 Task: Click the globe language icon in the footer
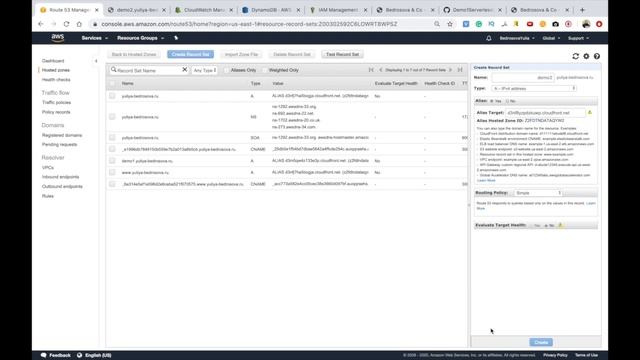click(79, 355)
